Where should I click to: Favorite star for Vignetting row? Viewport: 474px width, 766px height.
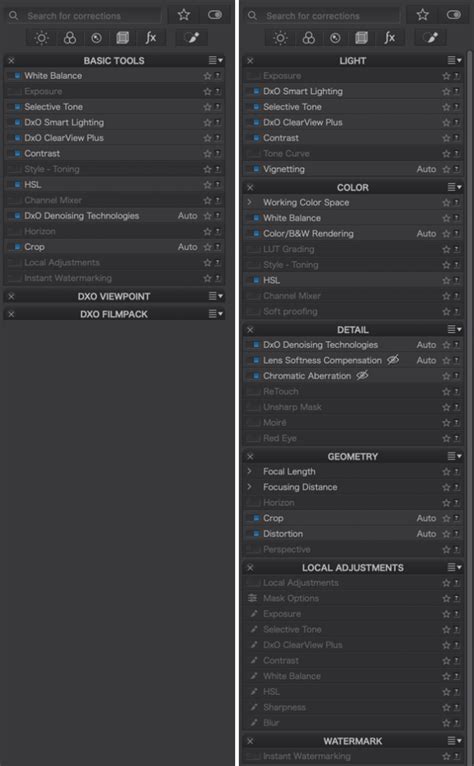pyautogui.click(x=446, y=170)
